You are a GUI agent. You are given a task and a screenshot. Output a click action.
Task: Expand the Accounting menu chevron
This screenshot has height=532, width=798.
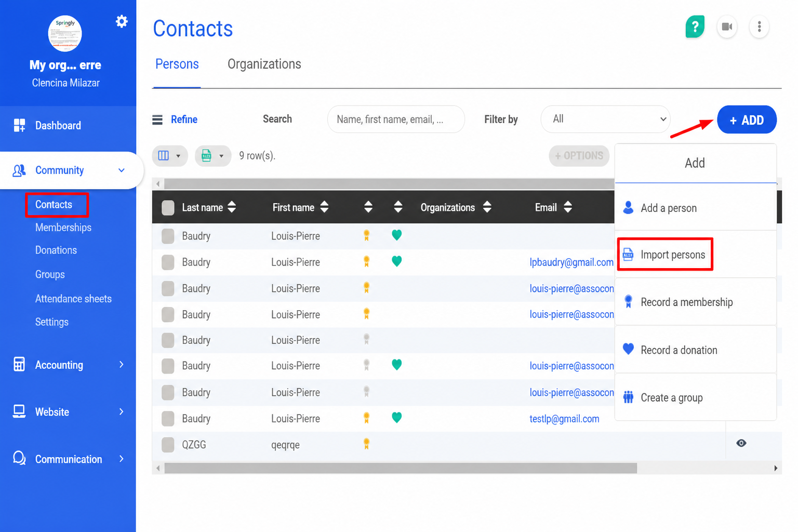122,364
